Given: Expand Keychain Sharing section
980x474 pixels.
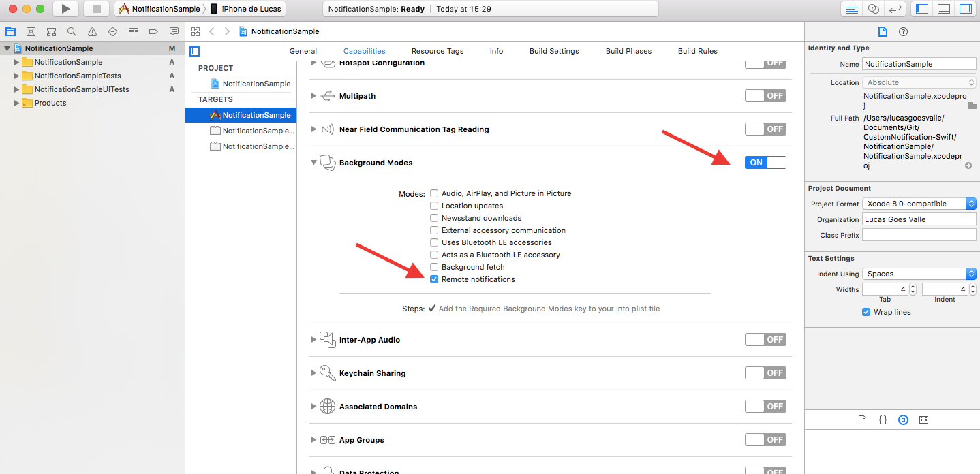Looking at the screenshot, I should coord(314,373).
